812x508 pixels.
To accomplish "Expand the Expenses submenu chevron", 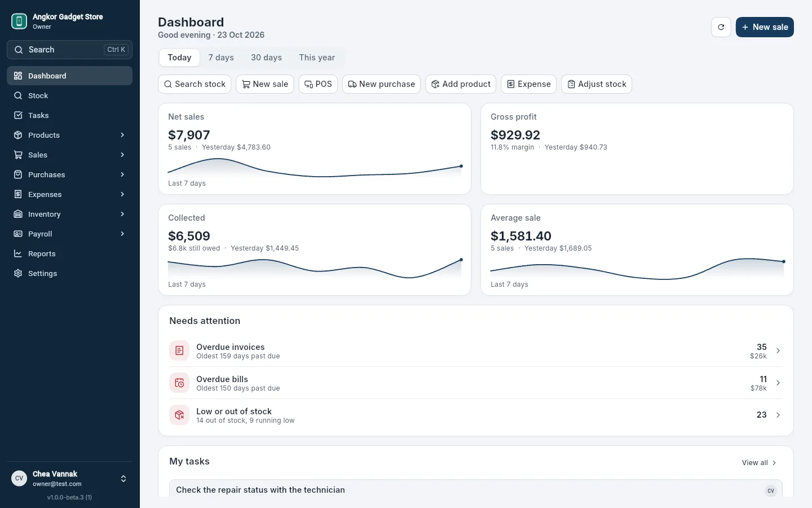I will click(x=122, y=194).
